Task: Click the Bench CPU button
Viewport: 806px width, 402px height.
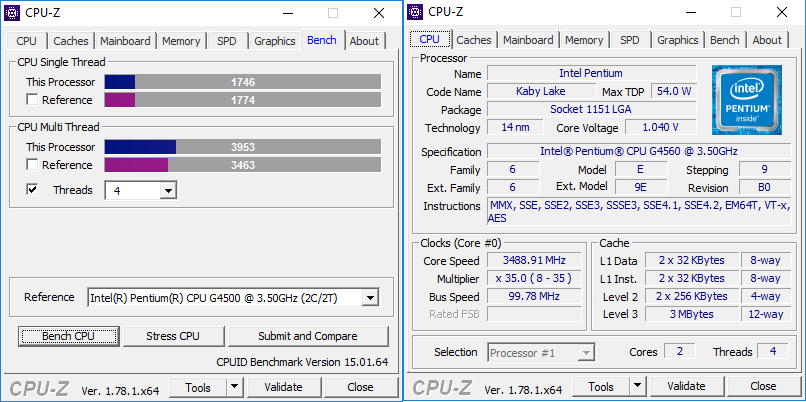Action: [x=69, y=336]
